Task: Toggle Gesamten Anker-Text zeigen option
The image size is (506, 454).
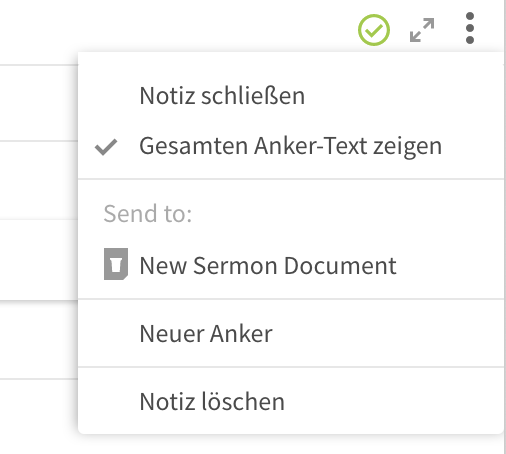Action: coord(291,146)
